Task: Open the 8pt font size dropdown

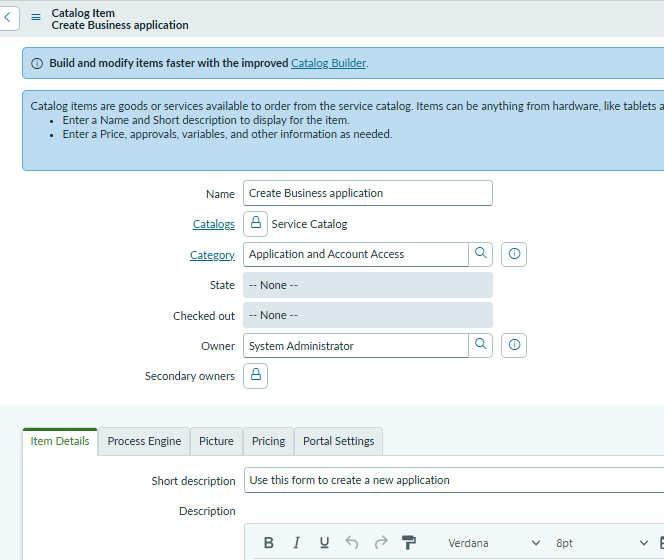Action: pos(602,543)
